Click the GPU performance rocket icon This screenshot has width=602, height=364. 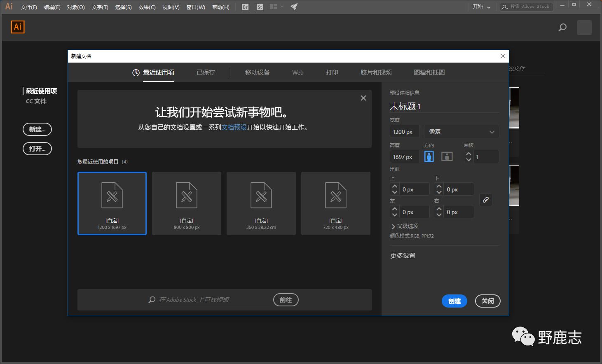294,7
